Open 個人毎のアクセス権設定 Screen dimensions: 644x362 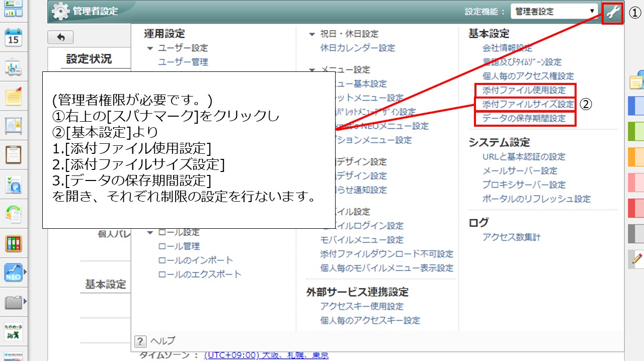tap(528, 76)
